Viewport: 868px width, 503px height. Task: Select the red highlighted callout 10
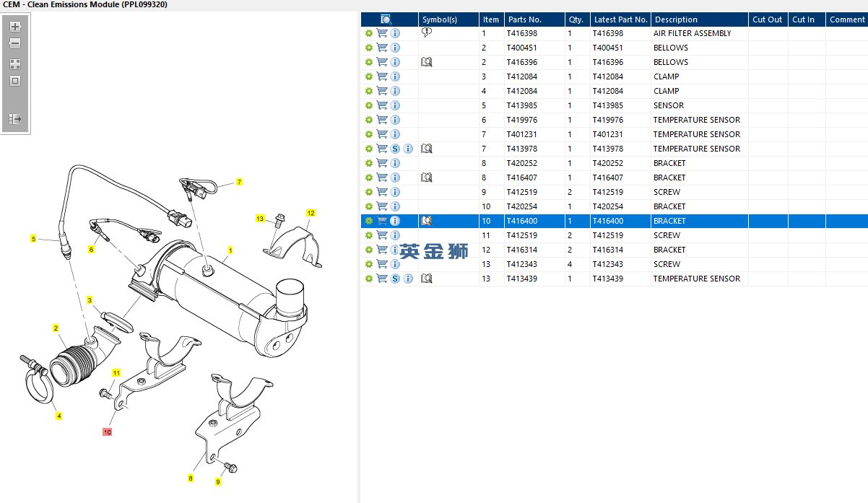pyautogui.click(x=107, y=432)
